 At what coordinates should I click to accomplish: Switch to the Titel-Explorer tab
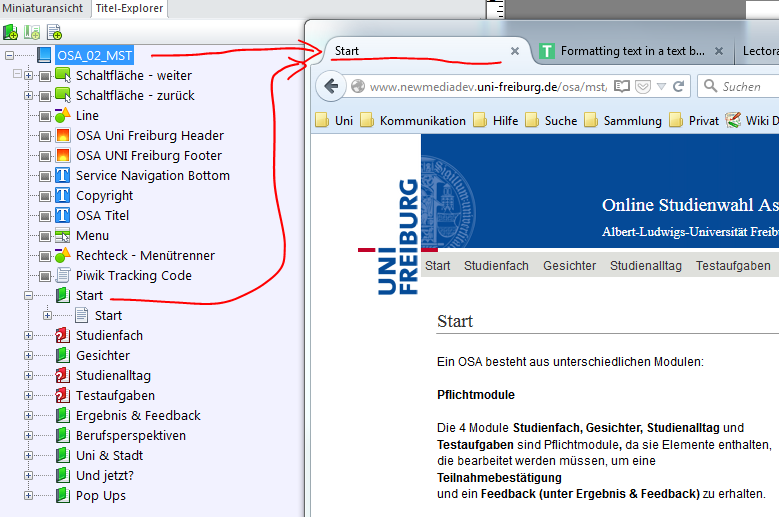coord(130,8)
